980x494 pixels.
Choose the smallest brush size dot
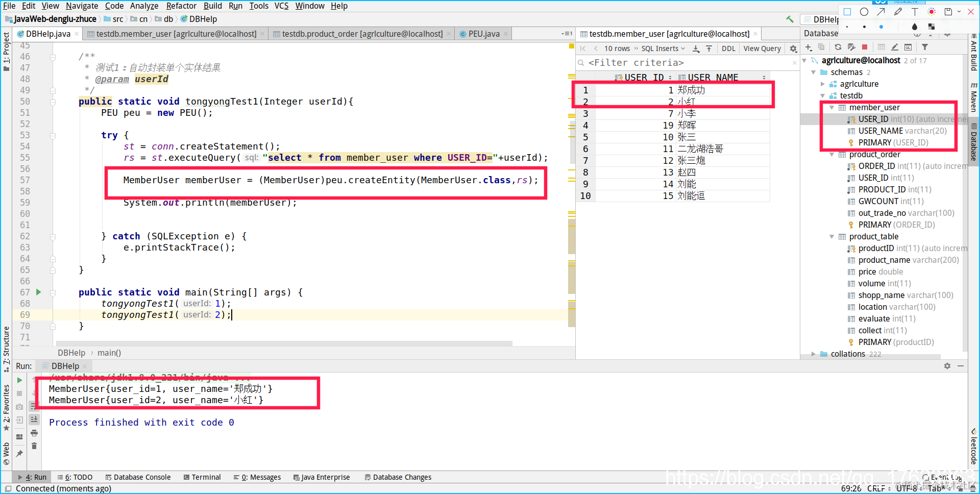pyautogui.click(x=847, y=27)
